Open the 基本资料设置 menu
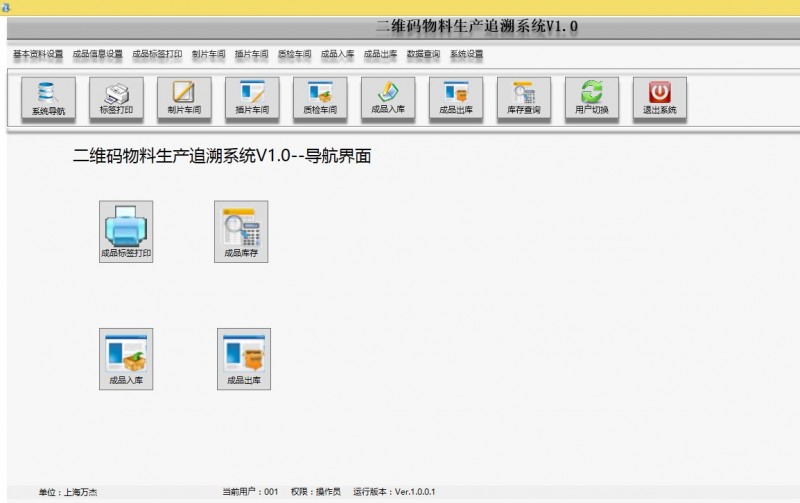This screenshot has height=503, width=800. pyautogui.click(x=38, y=54)
